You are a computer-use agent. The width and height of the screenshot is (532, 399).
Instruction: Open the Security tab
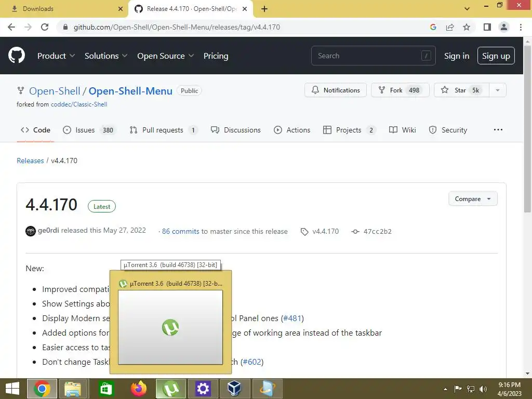pyautogui.click(x=448, y=130)
